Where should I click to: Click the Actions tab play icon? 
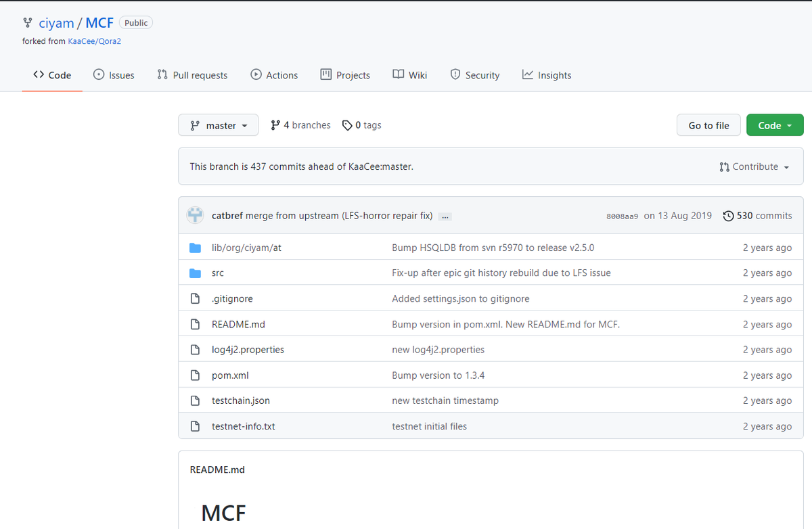tap(256, 75)
